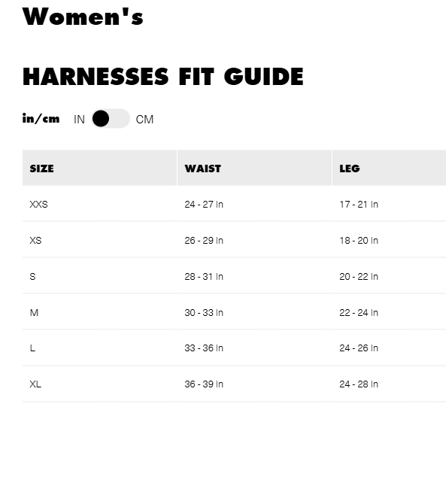
Task: Click the Women's section title
Action: coord(83,17)
